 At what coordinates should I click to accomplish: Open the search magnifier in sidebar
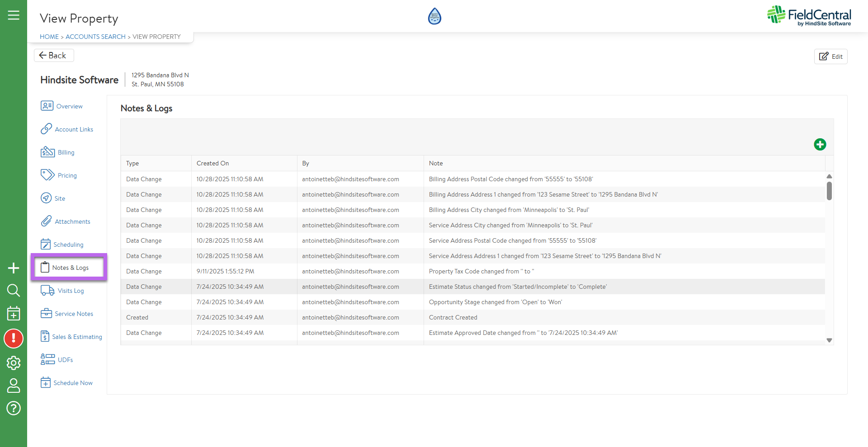[x=14, y=291]
